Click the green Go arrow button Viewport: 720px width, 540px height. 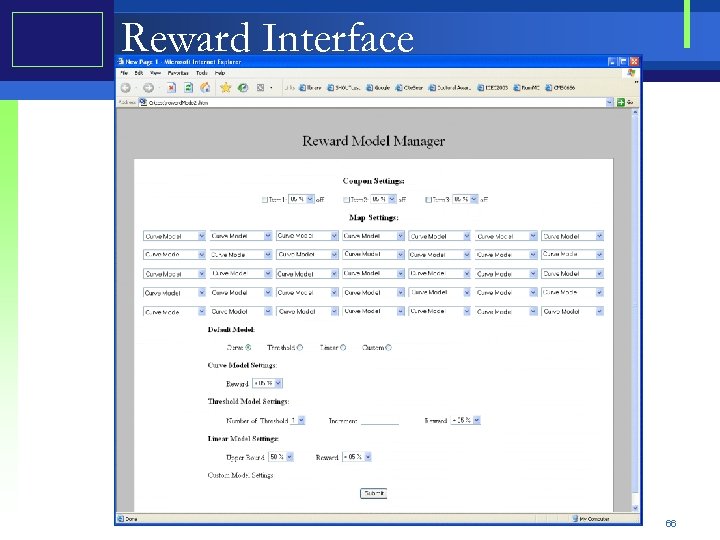621,102
